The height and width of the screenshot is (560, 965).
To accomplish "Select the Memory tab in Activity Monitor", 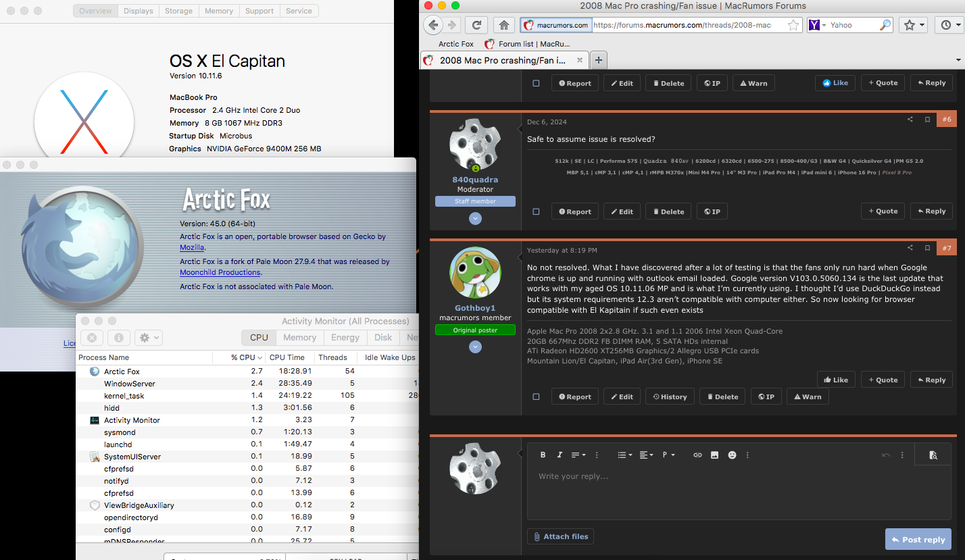I will click(299, 337).
